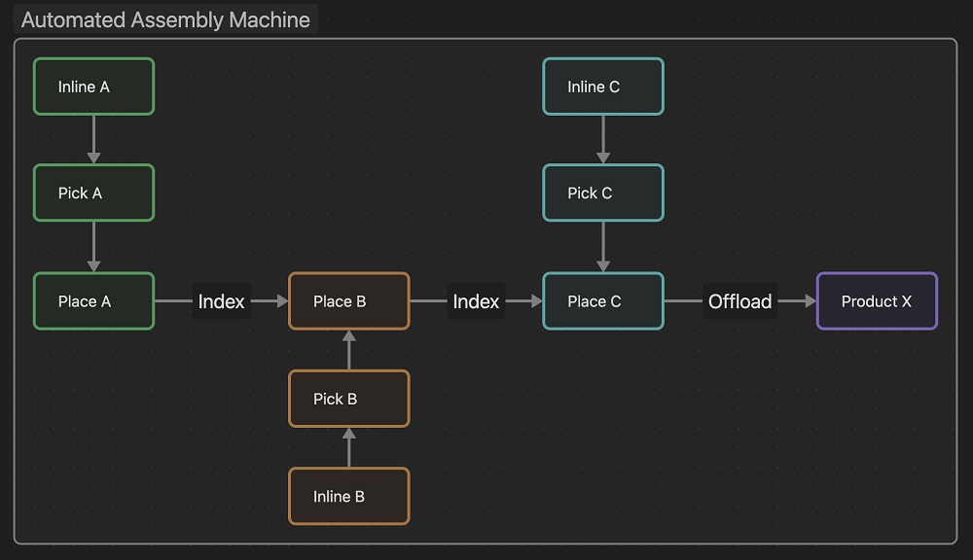This screenshot has width=973, height=560.
Task: Click the Index label between Place A and Place B
Action: pos(222,301)
